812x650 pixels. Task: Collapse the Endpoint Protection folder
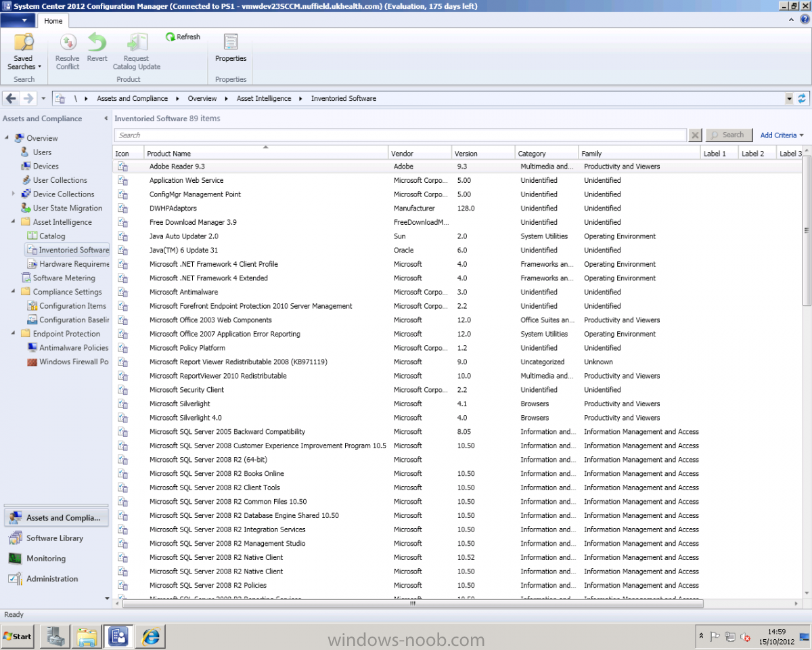(13, 334)
